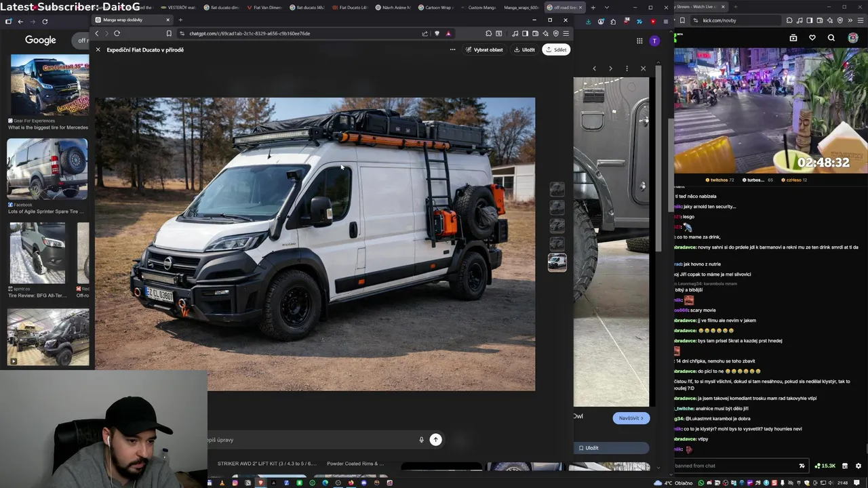This screenshot has height=488, width=868.
Task: Open the Leo AI sparkle icon in ChatGPT window
Action: click(x=546, y=33)
